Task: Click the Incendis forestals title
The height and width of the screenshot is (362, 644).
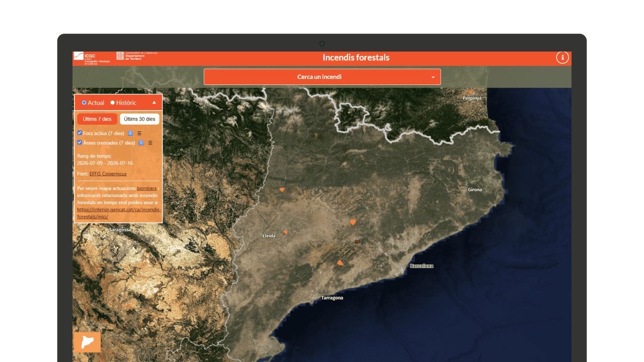Action: click(356, 57)
